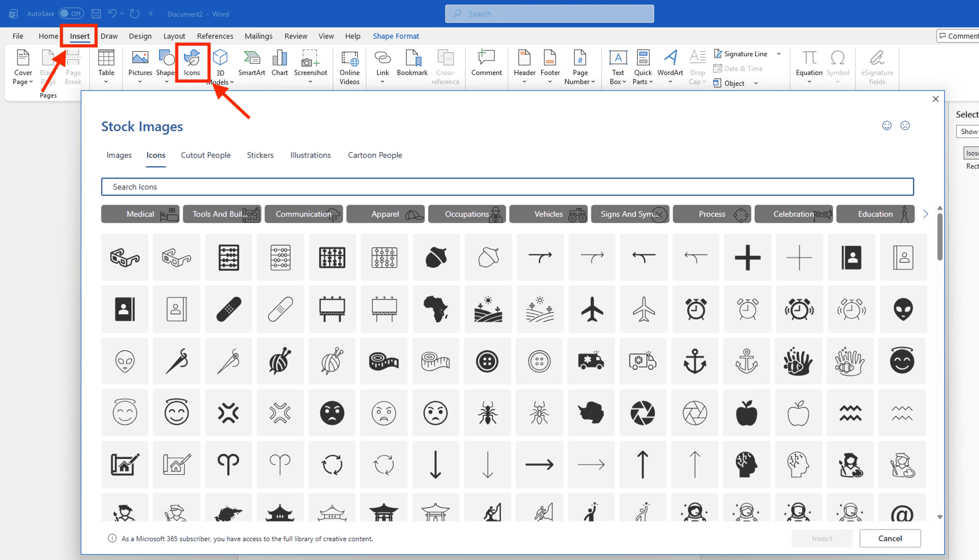Click the title bar Search box
The height and width of the screenshot is (560, 979).
click(x=549, y=14)
